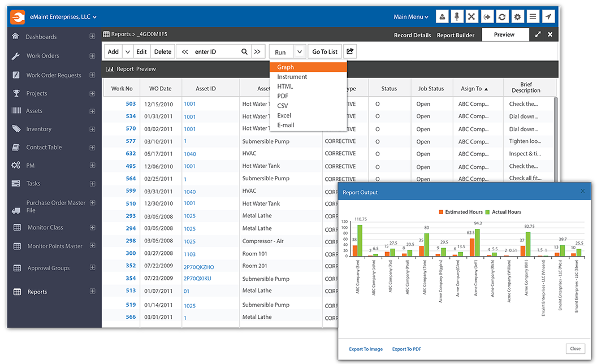
Task: Switch to the Report Builder tab
Action: (x=455, y=35)
